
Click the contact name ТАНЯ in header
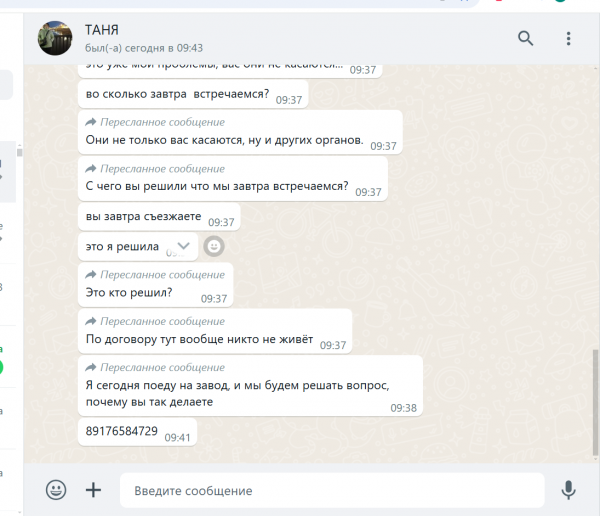[102, 30]
